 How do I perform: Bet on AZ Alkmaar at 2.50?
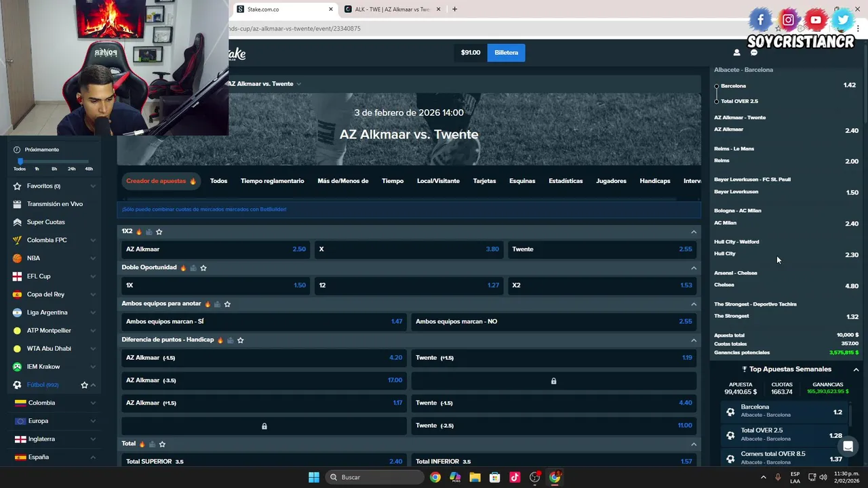[x=216, y=249]
